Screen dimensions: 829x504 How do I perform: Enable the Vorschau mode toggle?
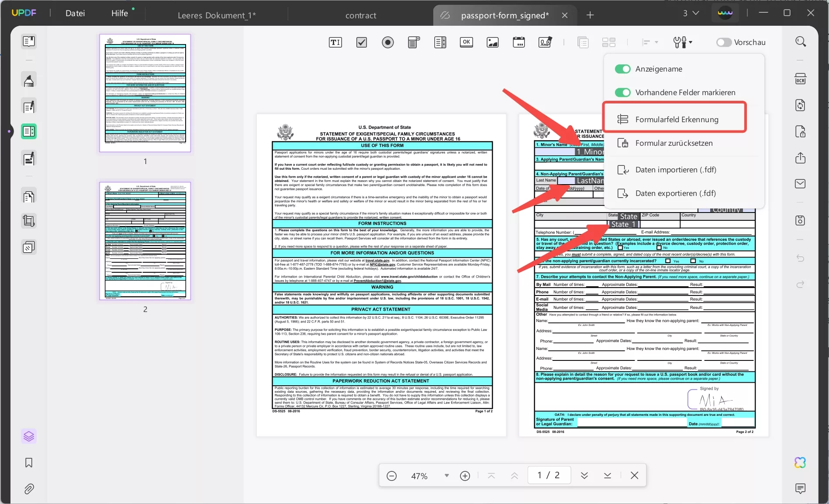(724, 42)
